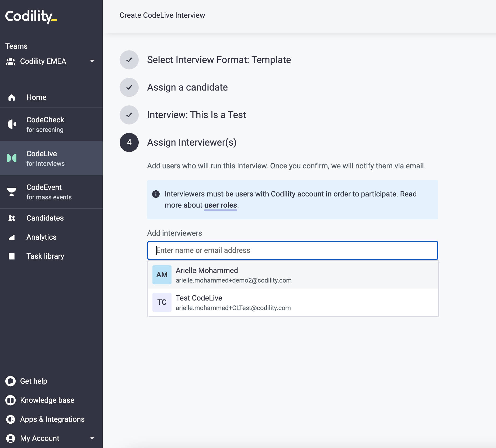Click the Teams heading in sidebar
Viewport: 496px width, 448px height.
(16, 46)
